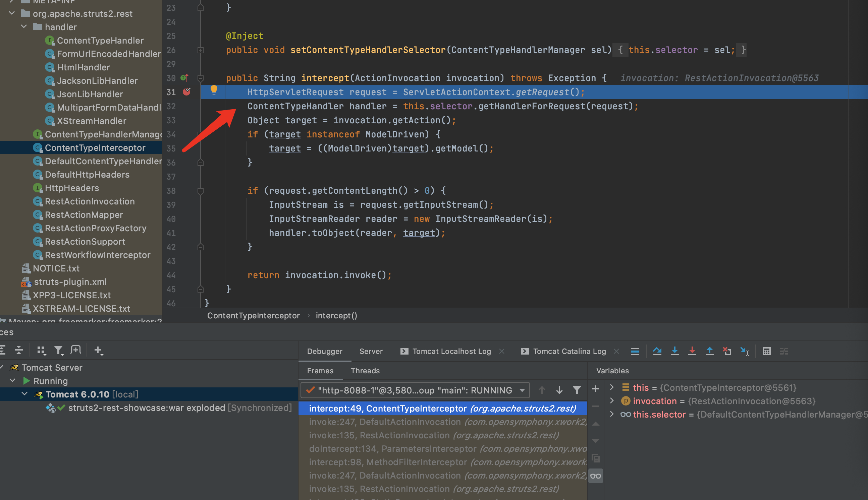This screenshot has width=868, height=500.
Task: Expand the 'this' variable
Action: [x=612, y=387]
